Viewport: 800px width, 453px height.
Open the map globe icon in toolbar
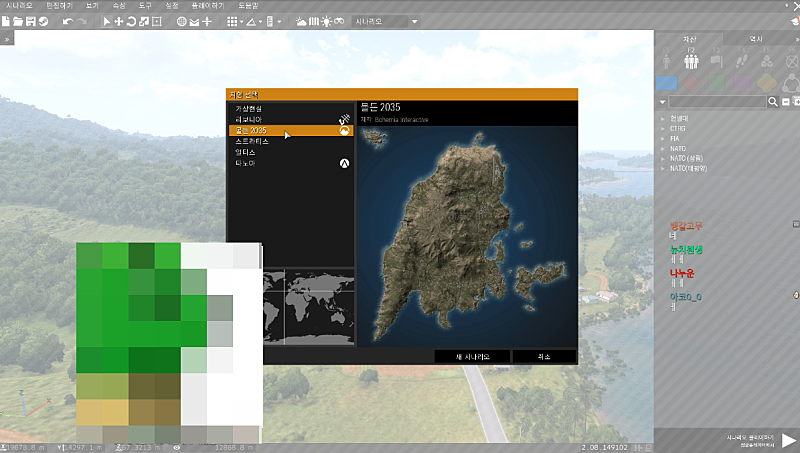point(181,21)
